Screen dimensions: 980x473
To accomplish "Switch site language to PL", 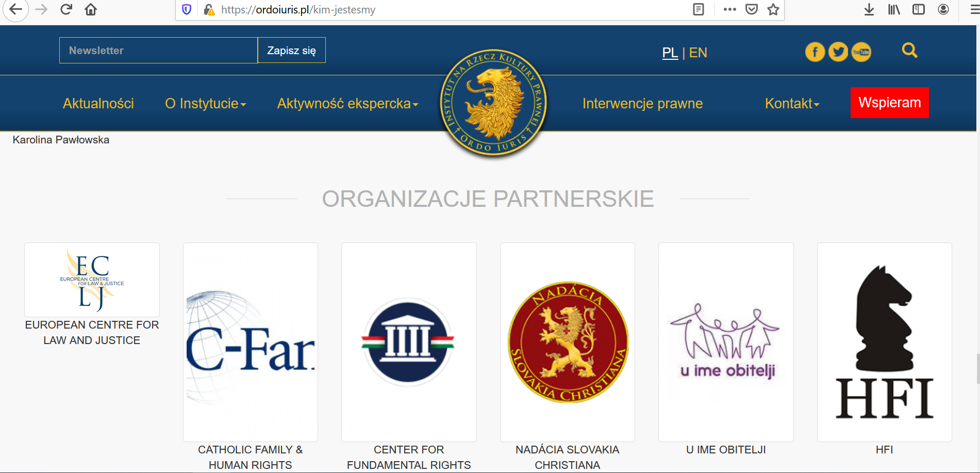I will [x=670, y=53].
